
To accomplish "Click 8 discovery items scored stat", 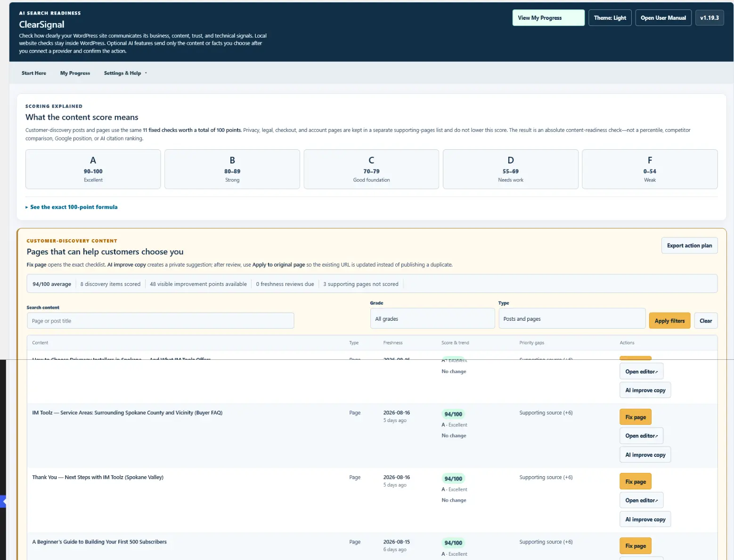I will tap(110, 284).
